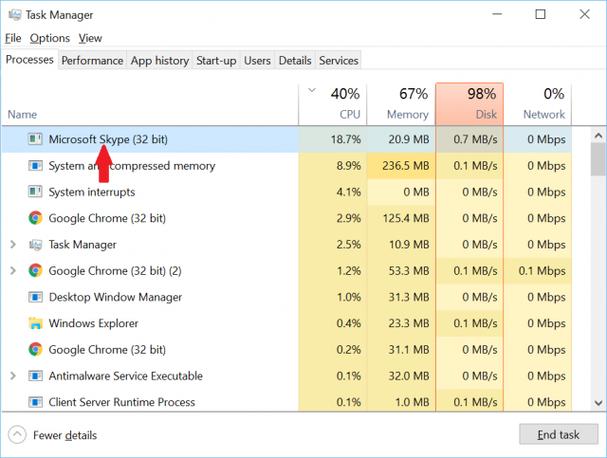This screenshot has height=458, width=607.
Task: Click the Task Manager process row icon
Action: (x=35, y=245)
